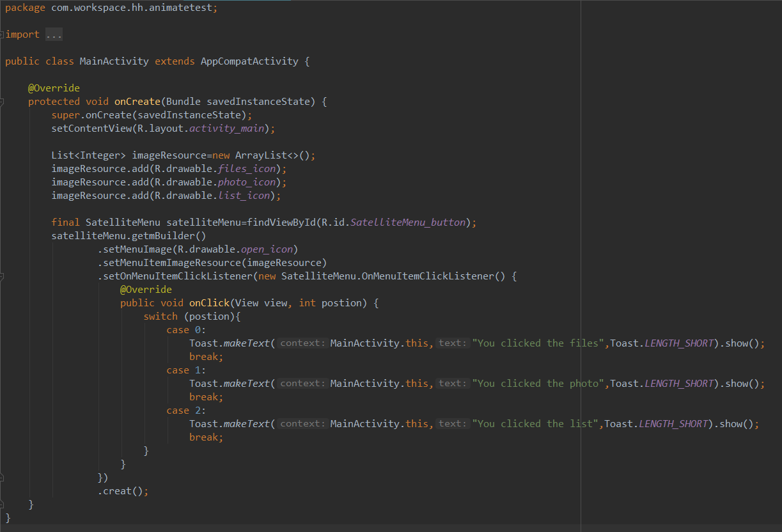
Task: Click the context: parameter hint in case 0
Action: [x=303, y=343]
